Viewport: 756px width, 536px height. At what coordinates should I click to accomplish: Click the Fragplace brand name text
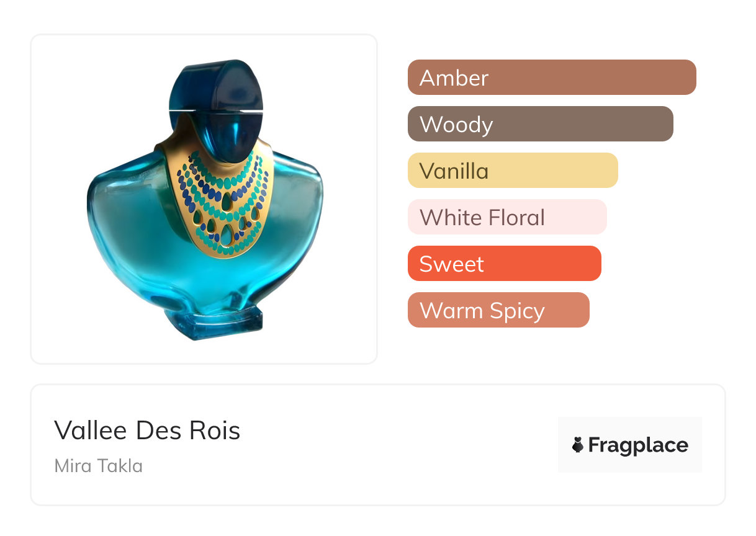pos(638,445)
